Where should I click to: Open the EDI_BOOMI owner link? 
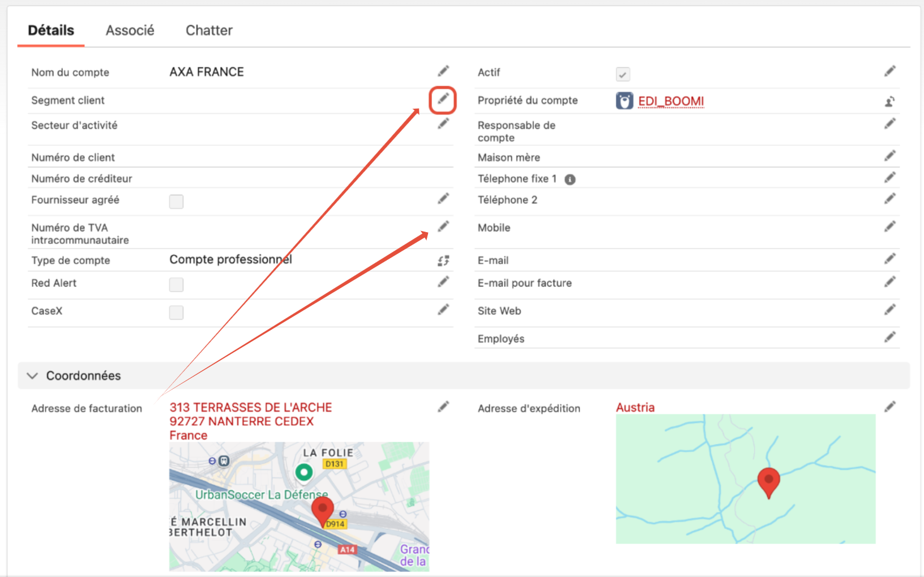point(671,101)
